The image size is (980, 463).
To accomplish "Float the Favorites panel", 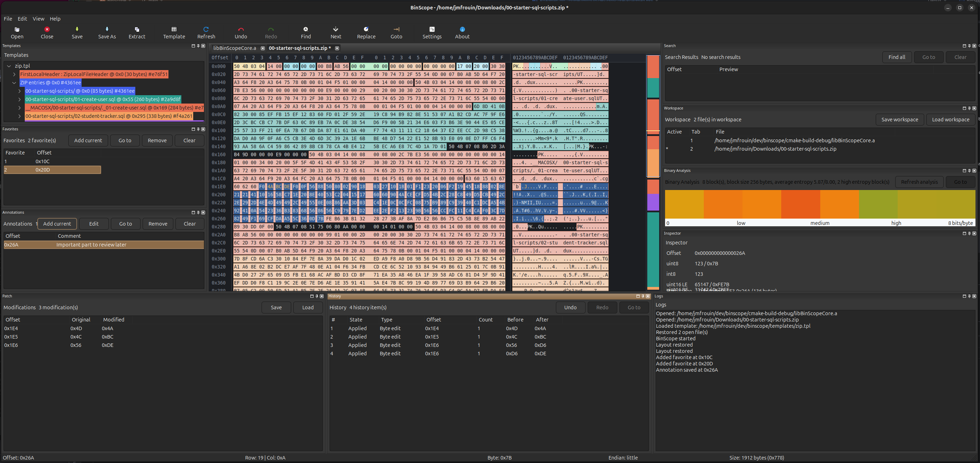I will tap(193, 129).
